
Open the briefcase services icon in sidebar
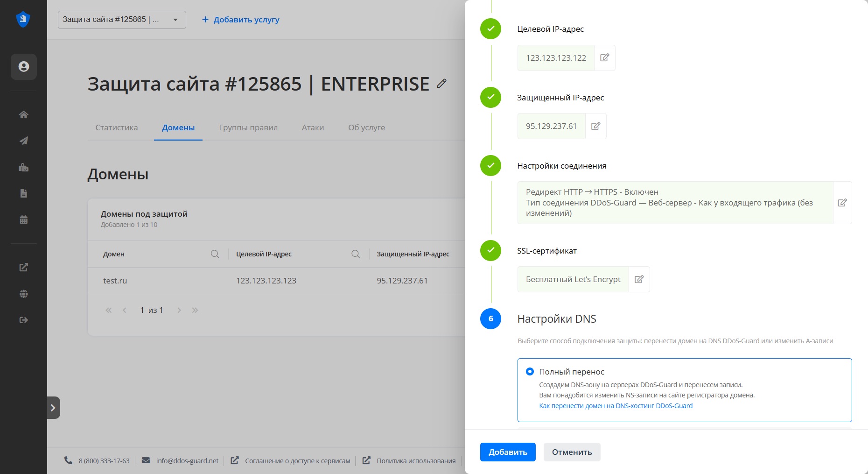(24, 167)
